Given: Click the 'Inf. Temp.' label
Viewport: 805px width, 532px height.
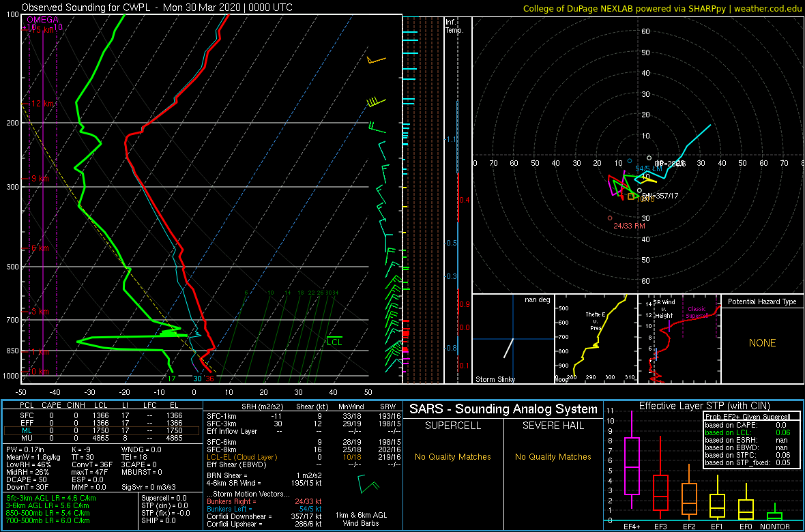Looking at the screenshot, I should 454,26.
